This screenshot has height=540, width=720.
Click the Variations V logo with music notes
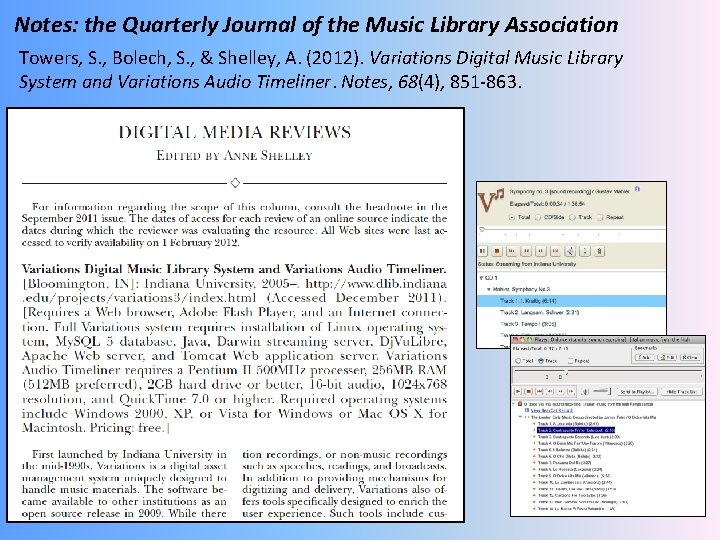(491, 200)
